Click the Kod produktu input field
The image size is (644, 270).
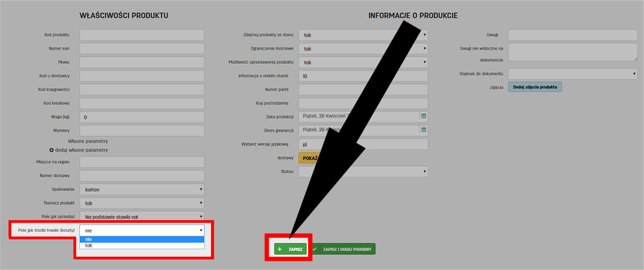142,35
